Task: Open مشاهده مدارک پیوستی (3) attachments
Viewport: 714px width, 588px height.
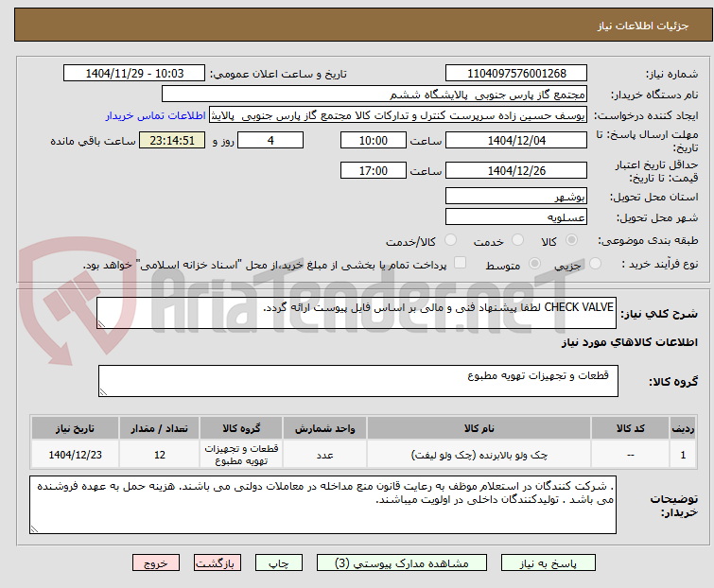Action: tap(402, 563)
